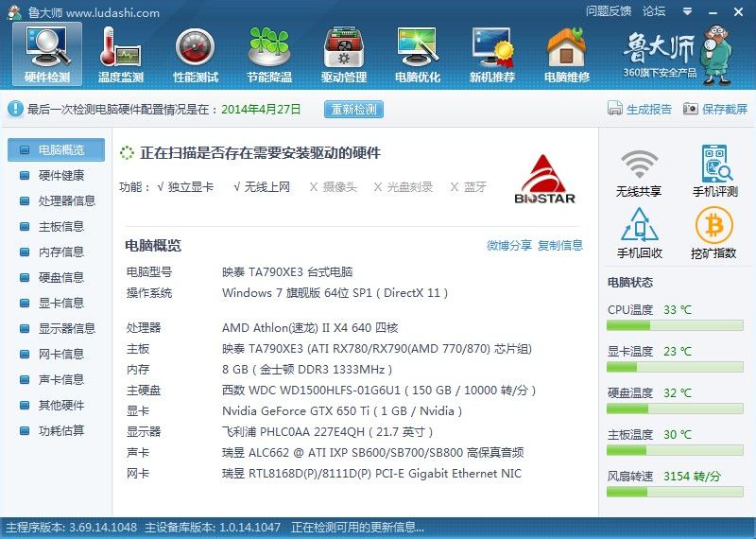Viewport: 756px width, 539px height.
Task: Open 温度监测 temperature monitor icon
Action: click(x=121, y=55)
